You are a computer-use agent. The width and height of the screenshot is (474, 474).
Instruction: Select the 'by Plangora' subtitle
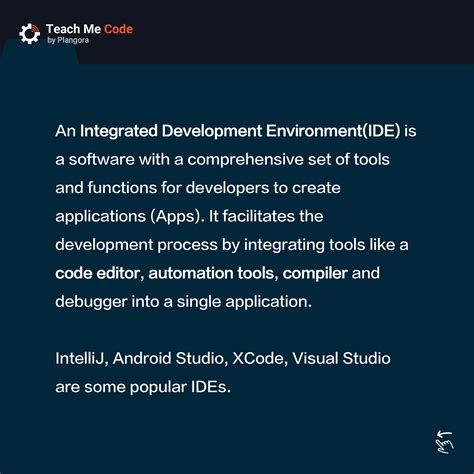(68, 40)
